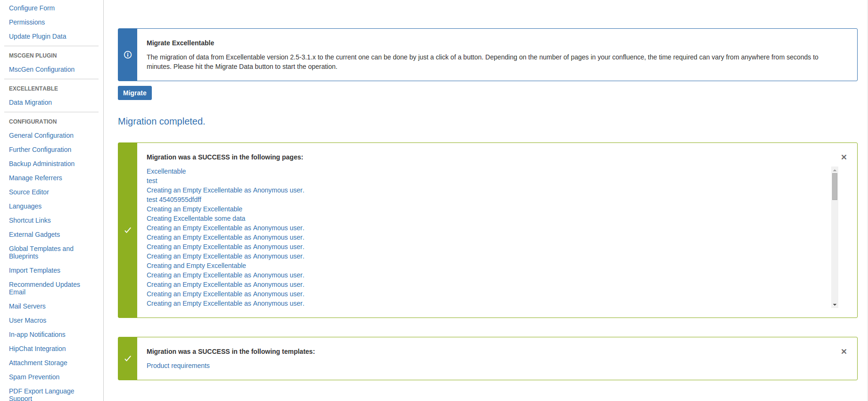Open Import Templates

pyautogui.click(x=34, y=270)
